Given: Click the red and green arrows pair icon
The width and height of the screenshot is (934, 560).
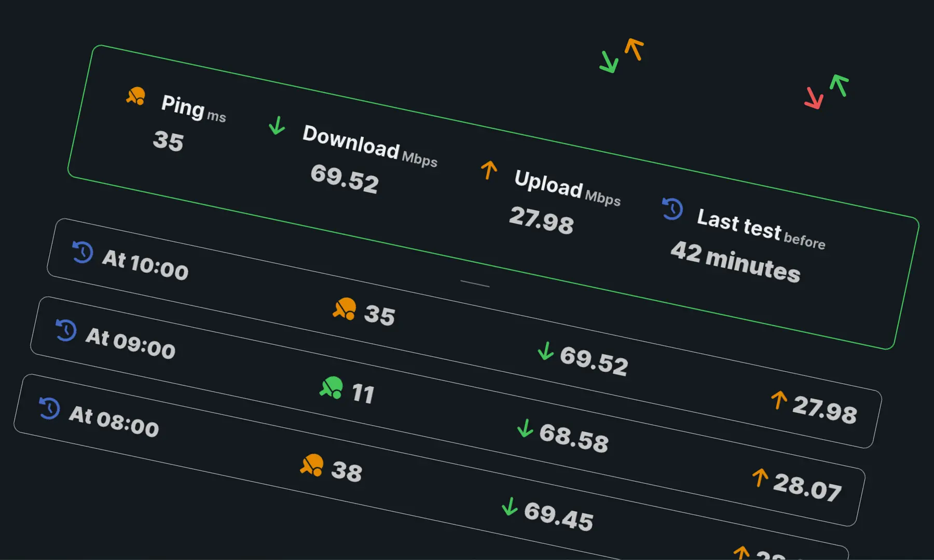Looking at the screenshot, I should tap(826, 92).
